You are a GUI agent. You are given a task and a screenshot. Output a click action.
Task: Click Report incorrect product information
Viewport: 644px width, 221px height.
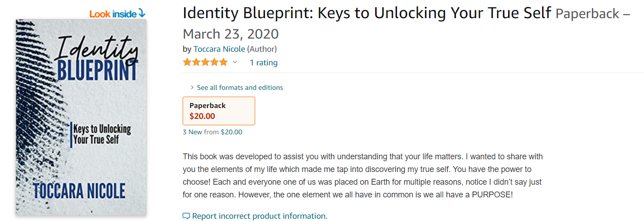(259, 216)
